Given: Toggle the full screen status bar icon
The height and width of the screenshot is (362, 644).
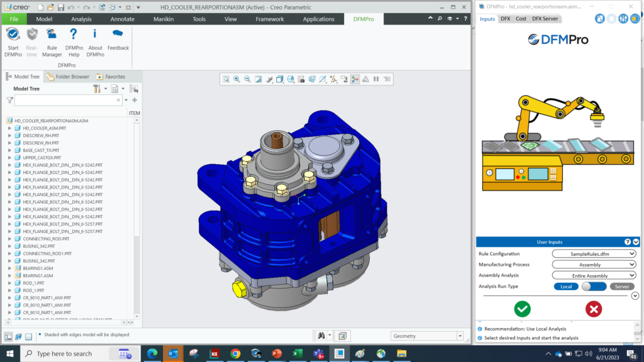Looking at the screenshot, I should coord(28,337).
